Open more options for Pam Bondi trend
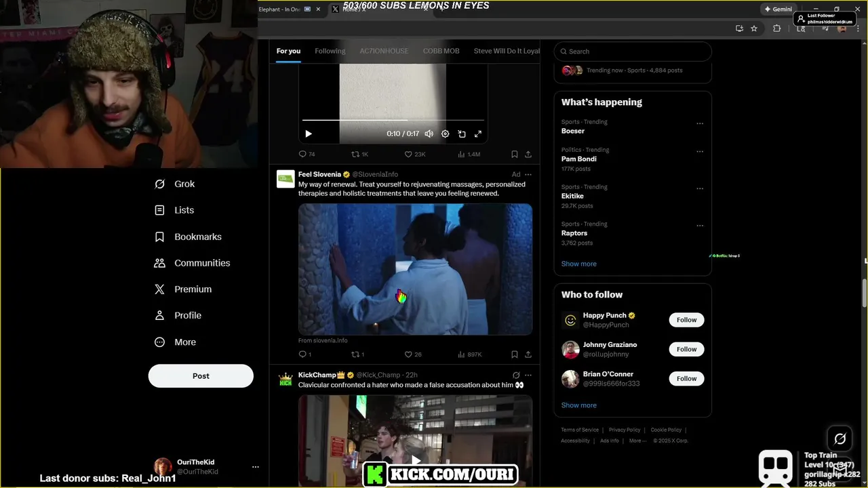 pos(700,151)
